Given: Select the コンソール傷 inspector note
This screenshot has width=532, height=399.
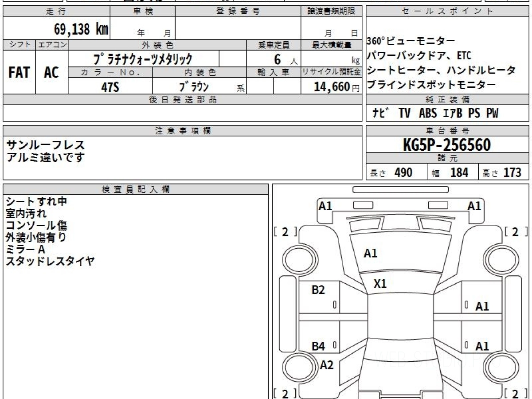Looking at the screenshot, I should point(36,225).
